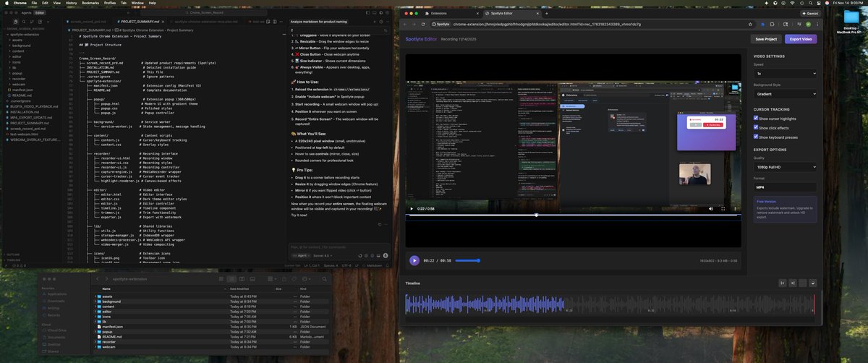This screenshot has height=363, width=868.
Task: Click the audio waveform in the Timeline
Action: tap(609, 304)
